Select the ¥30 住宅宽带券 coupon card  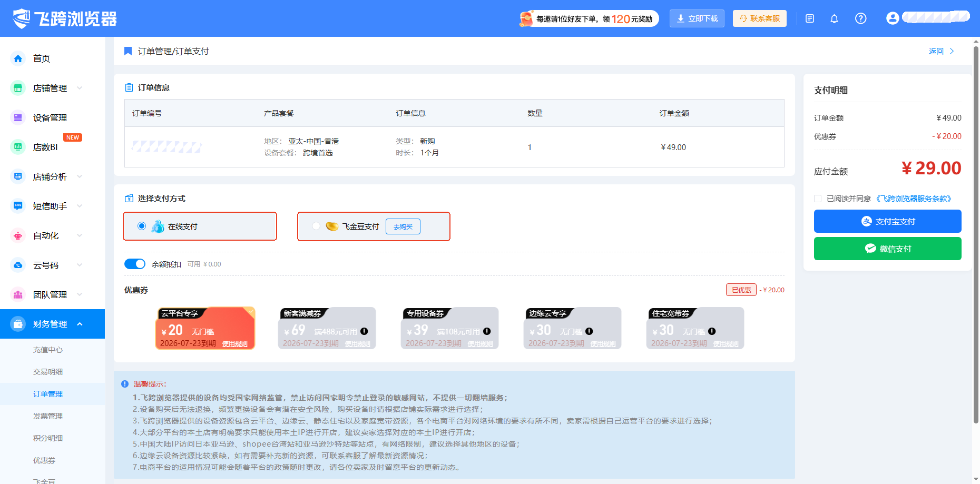pos(695,328)
